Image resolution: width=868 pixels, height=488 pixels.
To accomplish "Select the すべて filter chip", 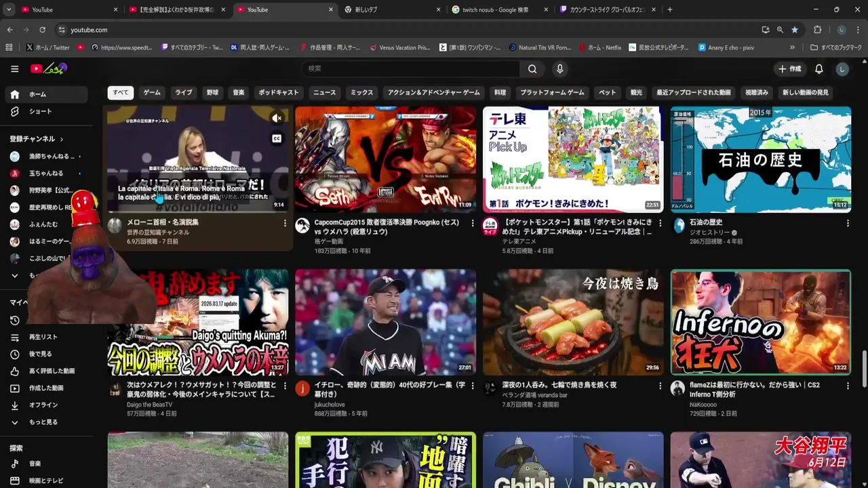I will (x=121, y=92).
